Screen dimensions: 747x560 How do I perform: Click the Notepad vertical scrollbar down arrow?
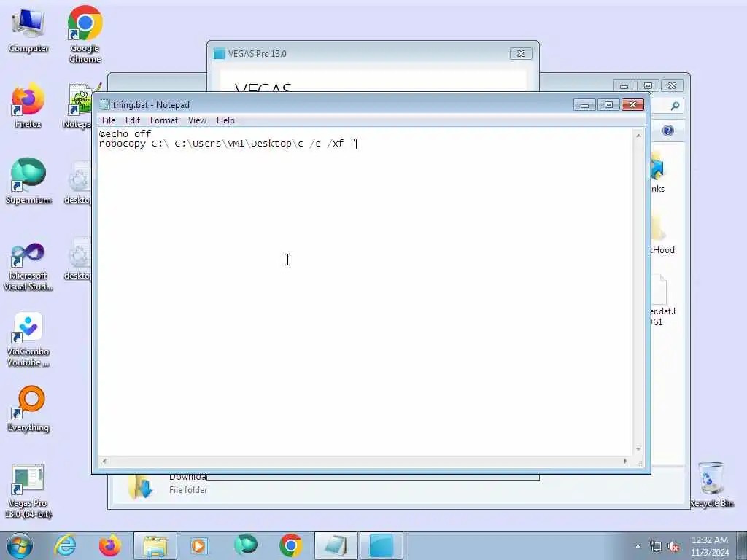click(638, 449)
